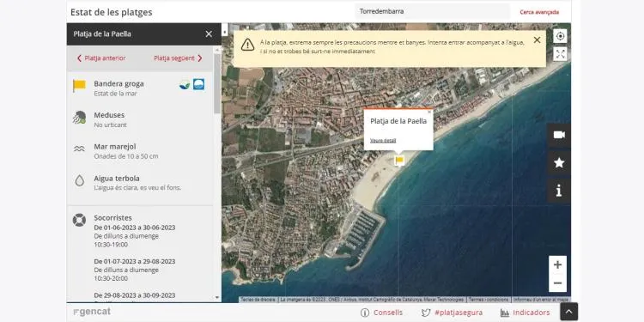Select 'Onades de 10 a 50 cm' text
This screenshot has height=322, width=644.
click(126, 156)
